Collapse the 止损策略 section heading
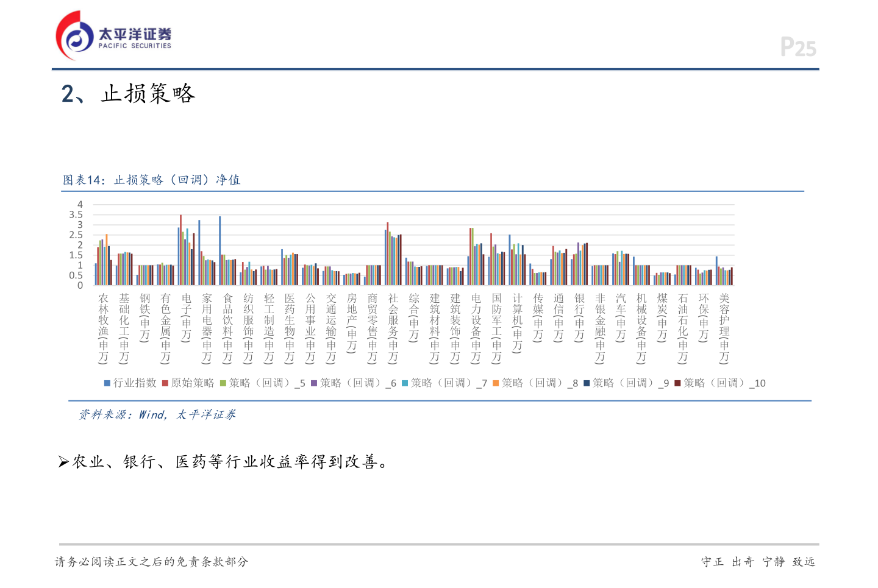The height and width of the screenshot is (588, 878). pyautogui.click(x=129, y=94)
